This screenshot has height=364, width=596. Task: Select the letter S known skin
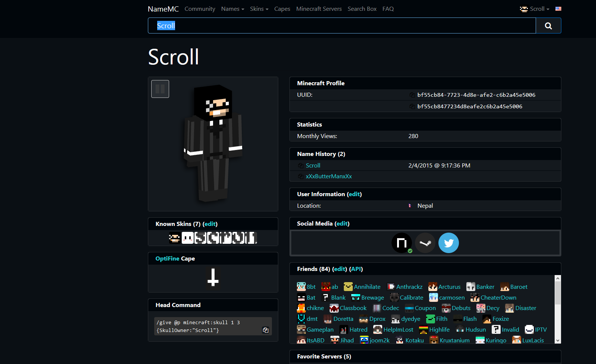pos(200,238)
